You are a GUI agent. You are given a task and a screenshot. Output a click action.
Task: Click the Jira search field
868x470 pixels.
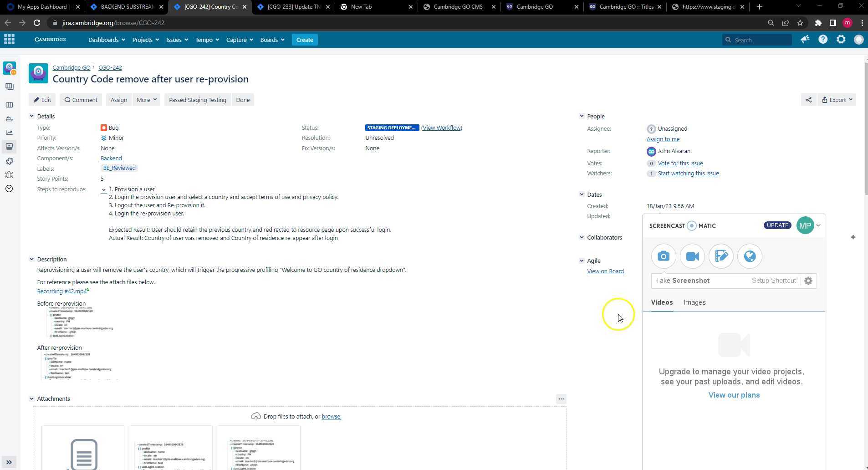click(x=761, y=40)
